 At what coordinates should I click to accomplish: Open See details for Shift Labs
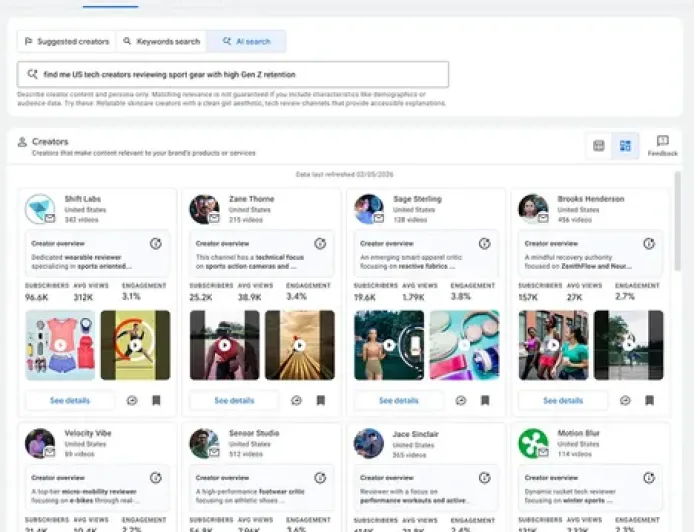70,401
